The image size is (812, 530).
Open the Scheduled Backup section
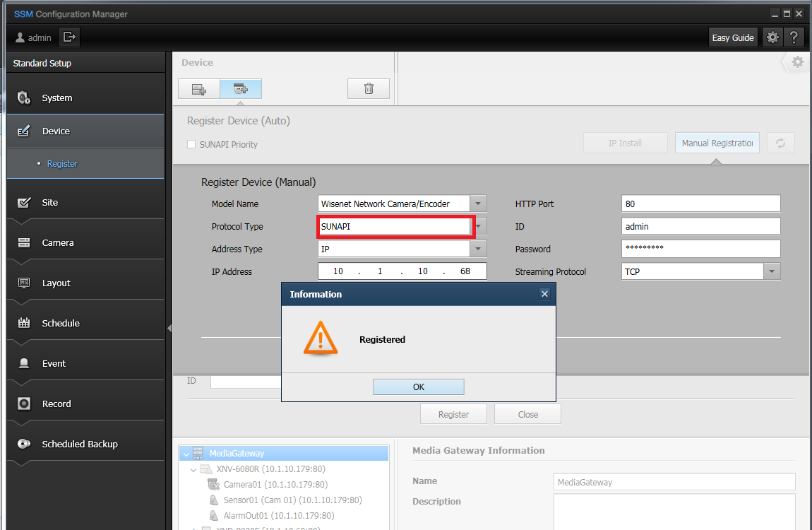(85, 444)
